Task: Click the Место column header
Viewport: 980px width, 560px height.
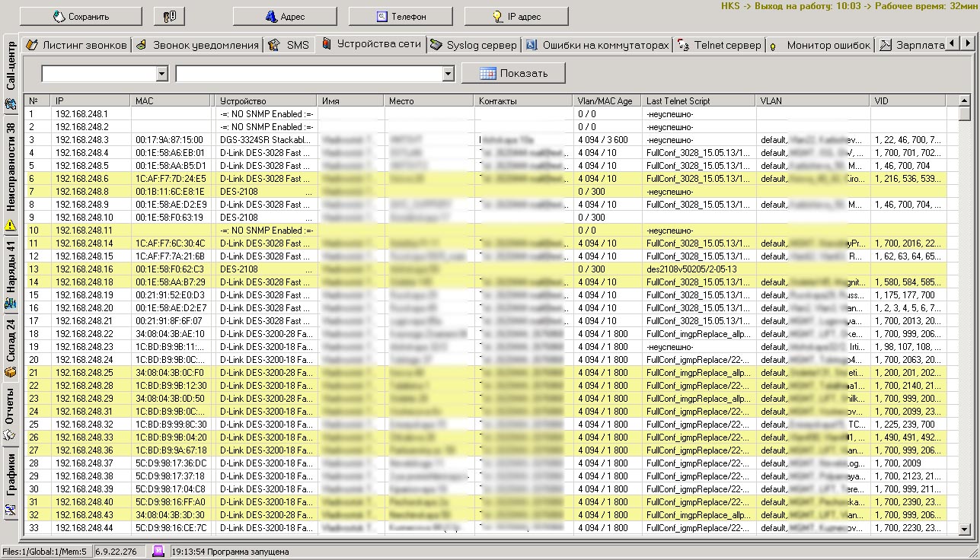Action: (430, 100)
